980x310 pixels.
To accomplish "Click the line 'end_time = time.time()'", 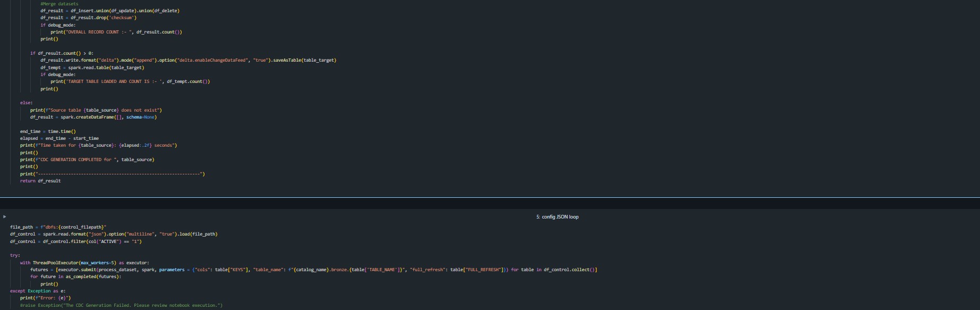I will (x=48, y=131).
